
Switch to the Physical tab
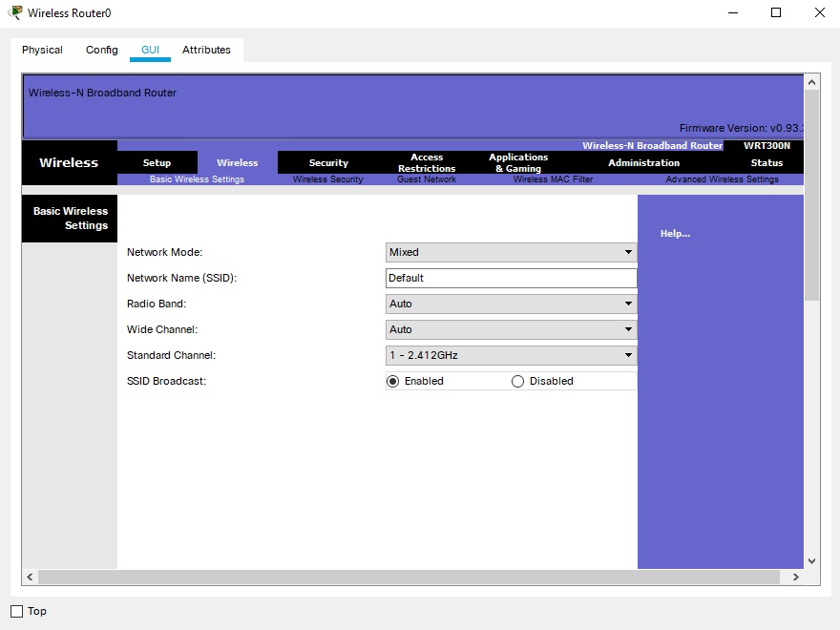click(42, 50)
